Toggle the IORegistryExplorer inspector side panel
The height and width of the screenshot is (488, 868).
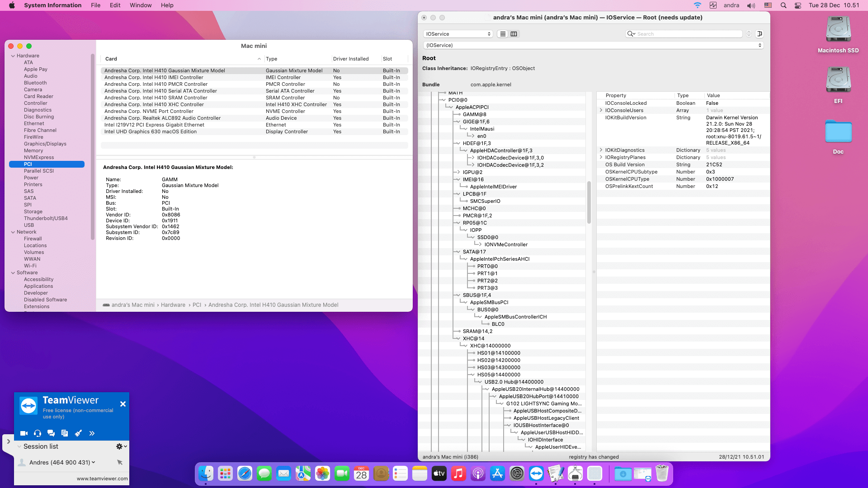coord(759,34)
